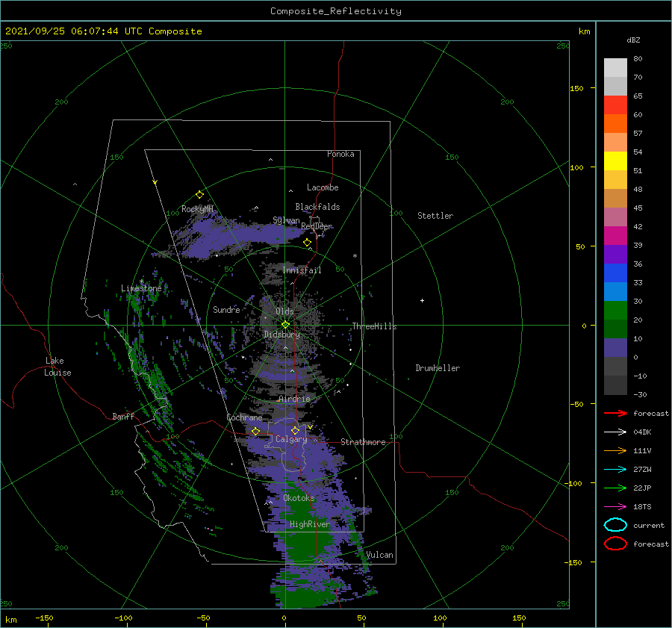Select the light blue 30-33 dBZ swatch
This screenshot has width=672, height=628.
pyautogui.click(x=615, y=291)
